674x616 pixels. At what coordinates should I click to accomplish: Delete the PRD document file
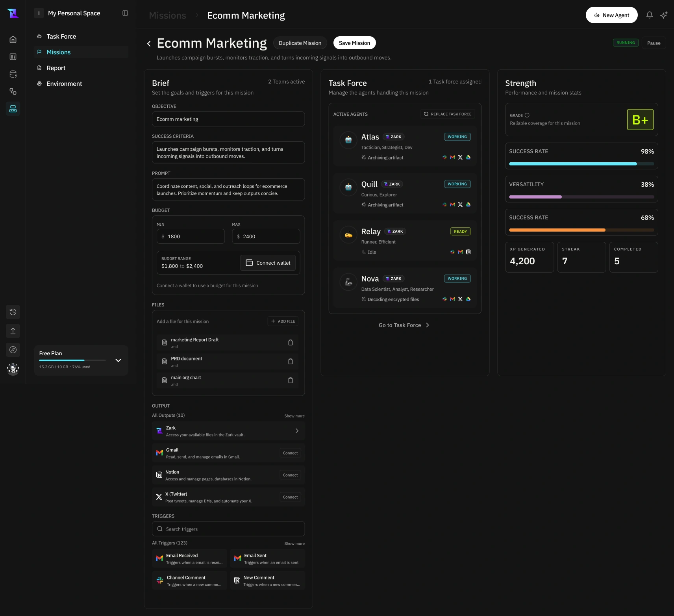coord(291,362)
